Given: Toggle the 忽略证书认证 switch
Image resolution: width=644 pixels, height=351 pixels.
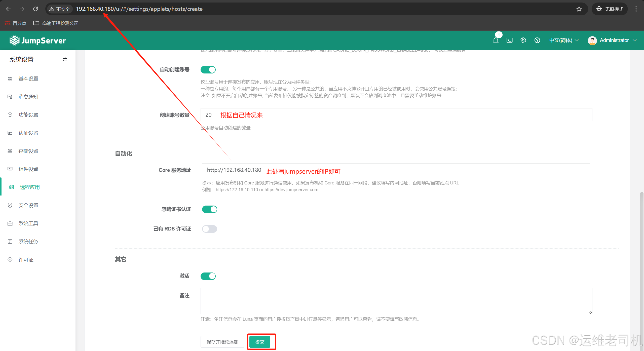Looking at the screenshot, I should 209,209.
